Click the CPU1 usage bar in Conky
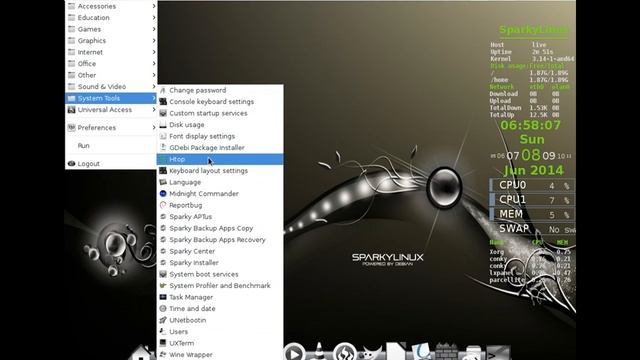 532,200
